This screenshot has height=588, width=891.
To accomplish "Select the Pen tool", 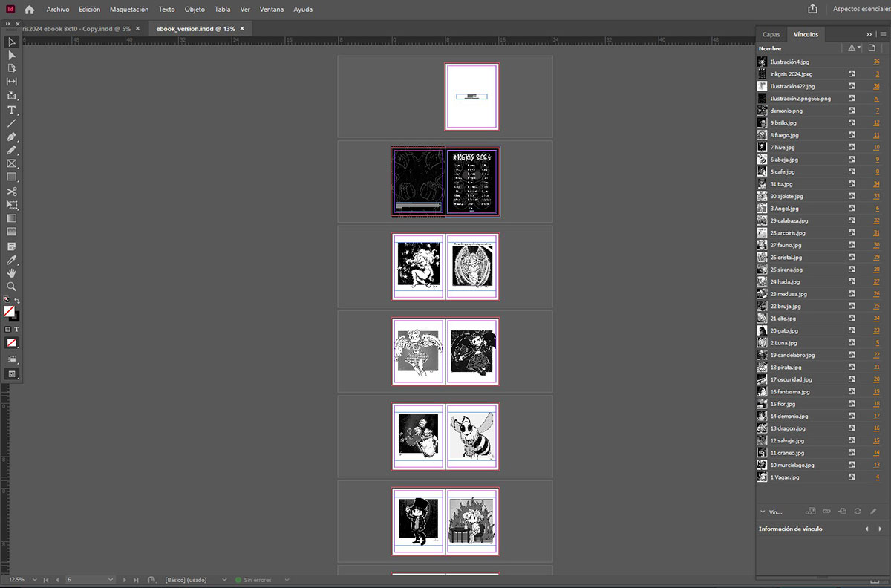I will 12,137.
